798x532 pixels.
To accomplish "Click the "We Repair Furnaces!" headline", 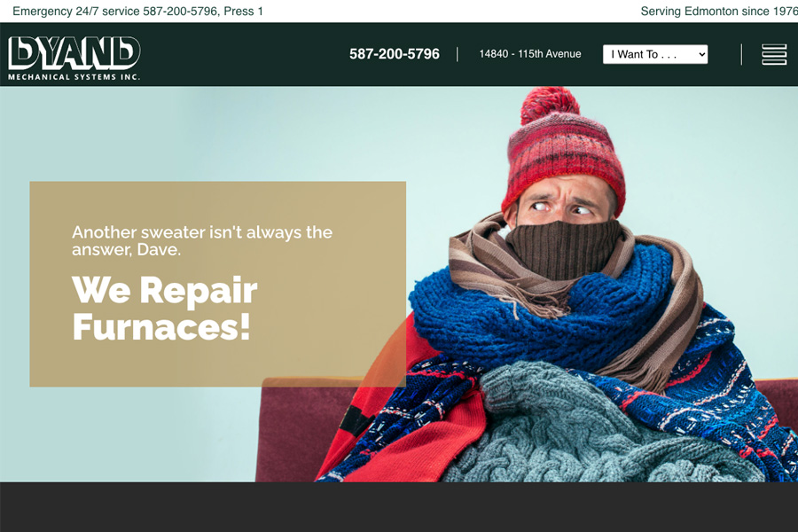I will pyautogui.click(x=164, y=309).
